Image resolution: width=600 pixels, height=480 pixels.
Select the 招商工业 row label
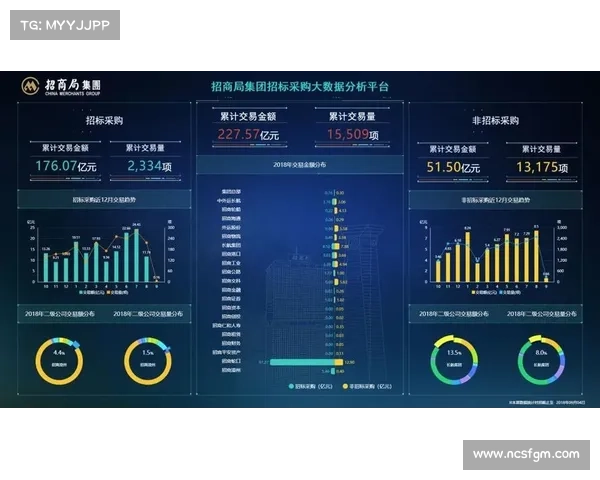coord(231,263)
